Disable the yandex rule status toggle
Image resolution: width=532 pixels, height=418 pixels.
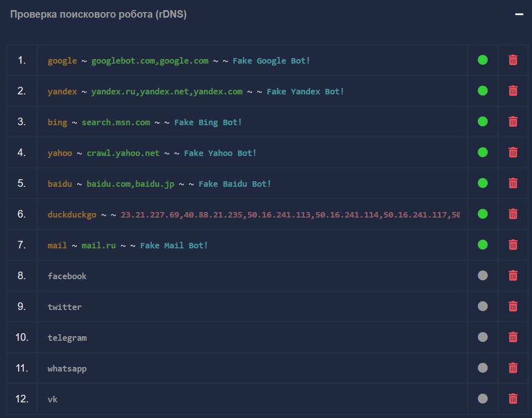coord(483,91)
